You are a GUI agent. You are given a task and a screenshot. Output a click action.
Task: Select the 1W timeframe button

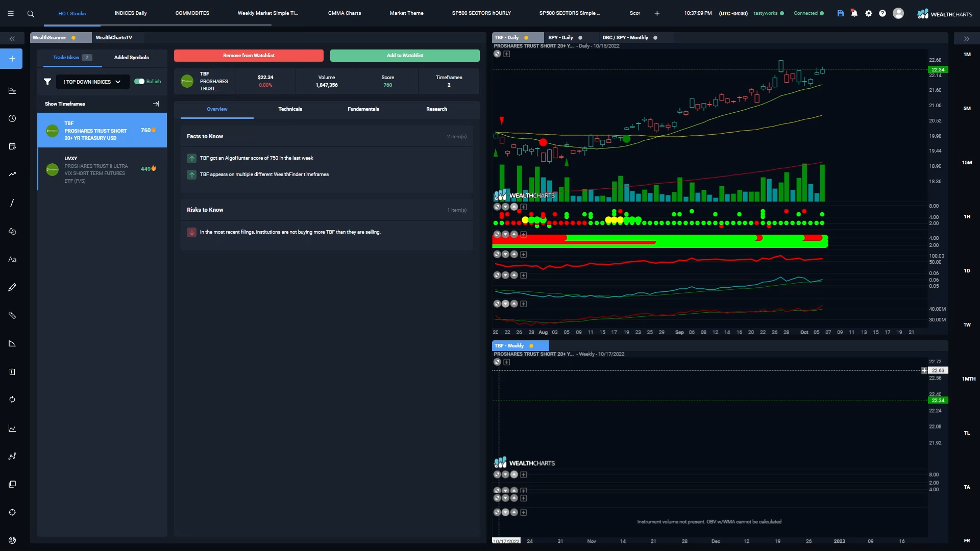point(967,325)
